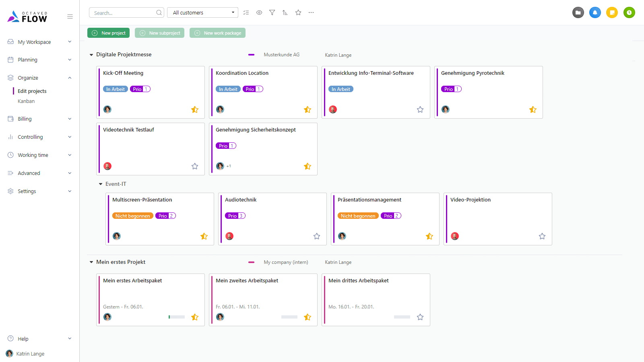Open Kanban view in sidebar

[26, 101]
